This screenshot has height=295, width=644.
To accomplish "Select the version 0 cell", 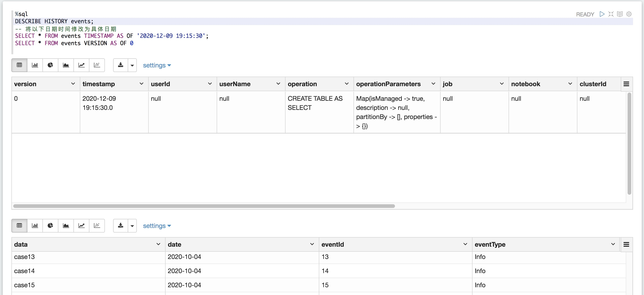I will pos(46,112).
